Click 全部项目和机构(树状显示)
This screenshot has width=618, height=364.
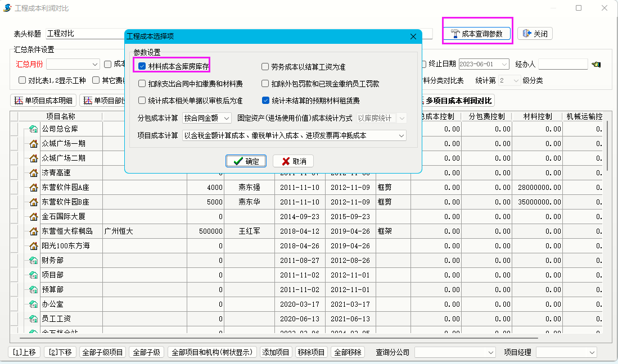212,352
